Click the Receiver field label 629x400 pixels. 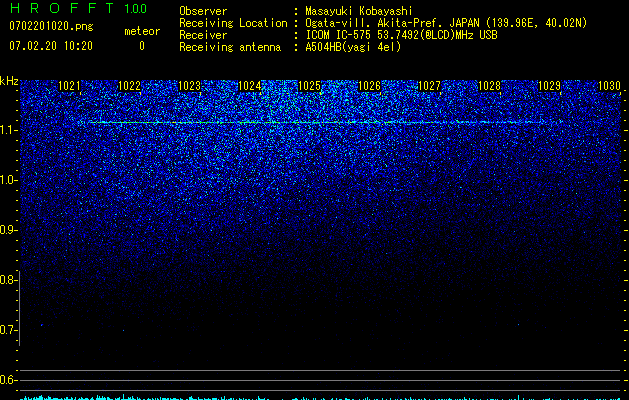pos(203,35)
